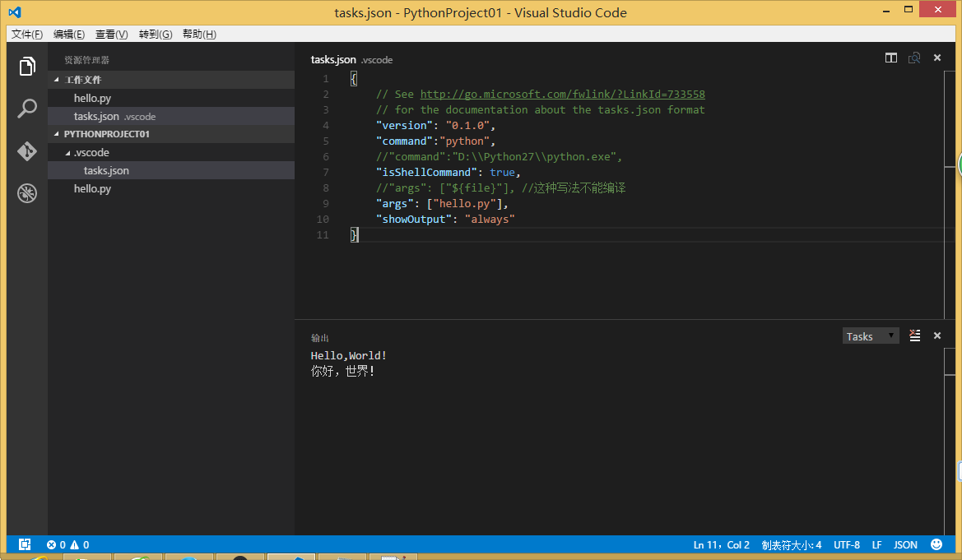Go to line via Ln 11, Col 2
Image resolution: width=962 pixels, height=560 pixels.
click(722, 544)
